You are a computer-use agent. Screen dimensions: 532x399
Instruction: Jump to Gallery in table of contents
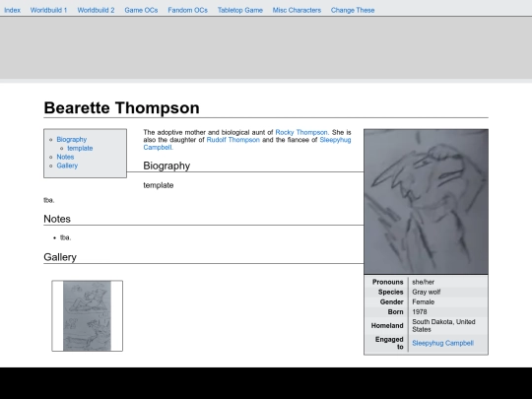67,166
